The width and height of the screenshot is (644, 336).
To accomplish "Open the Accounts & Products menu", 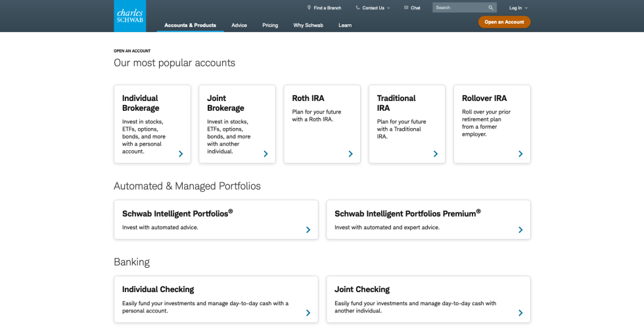I will 190,25.
